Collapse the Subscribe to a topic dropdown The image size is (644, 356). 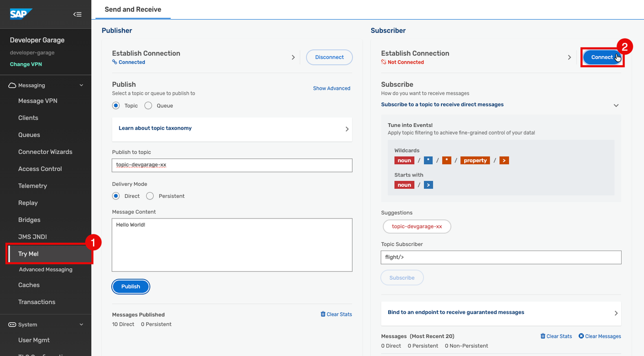pos(616,105)
